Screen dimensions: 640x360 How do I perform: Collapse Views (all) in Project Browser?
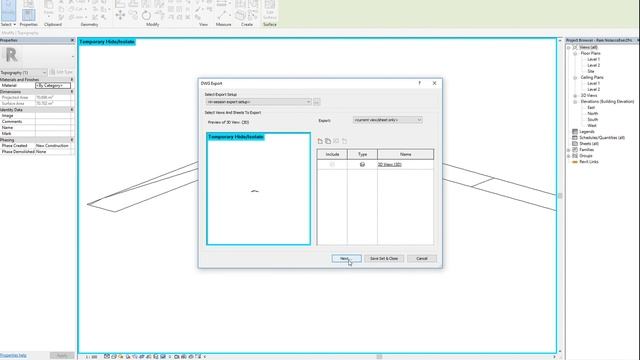point(569,48)
